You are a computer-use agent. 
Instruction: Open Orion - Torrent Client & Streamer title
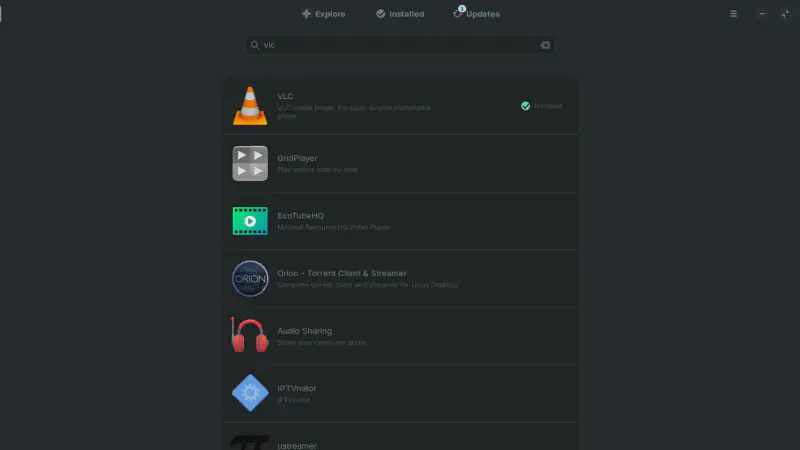342,273
